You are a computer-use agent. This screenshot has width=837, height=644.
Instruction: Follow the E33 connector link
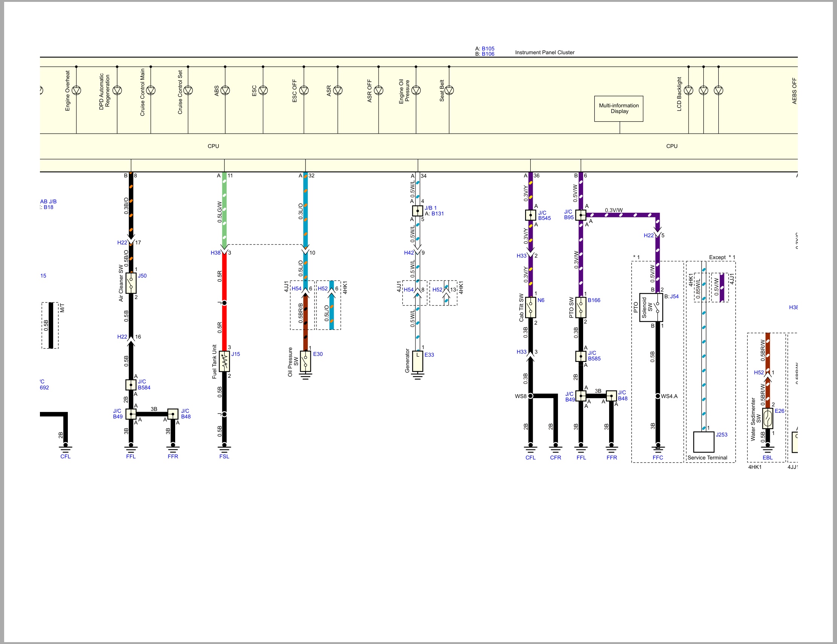(x=429, y=355)
